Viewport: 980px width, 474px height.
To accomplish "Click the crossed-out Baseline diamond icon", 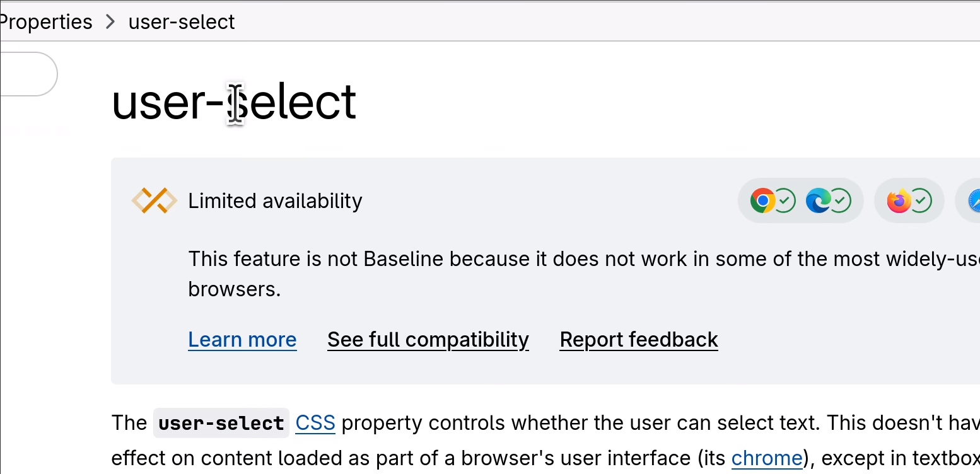I will coord(154,200).
